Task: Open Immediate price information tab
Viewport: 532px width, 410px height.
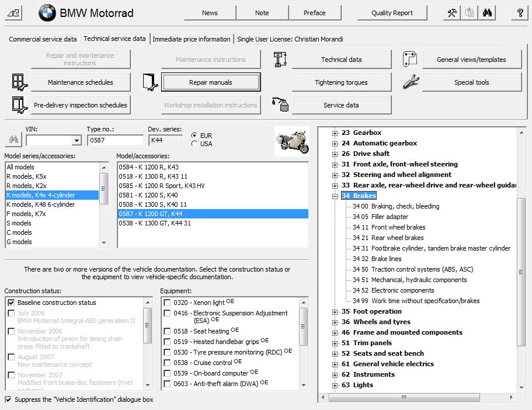Action: click(192, 39)
